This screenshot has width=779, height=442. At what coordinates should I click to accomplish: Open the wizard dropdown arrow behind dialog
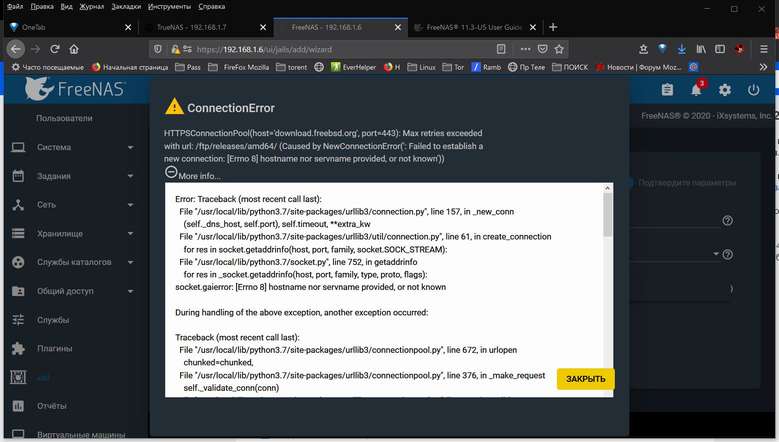(x=716, y=254)
